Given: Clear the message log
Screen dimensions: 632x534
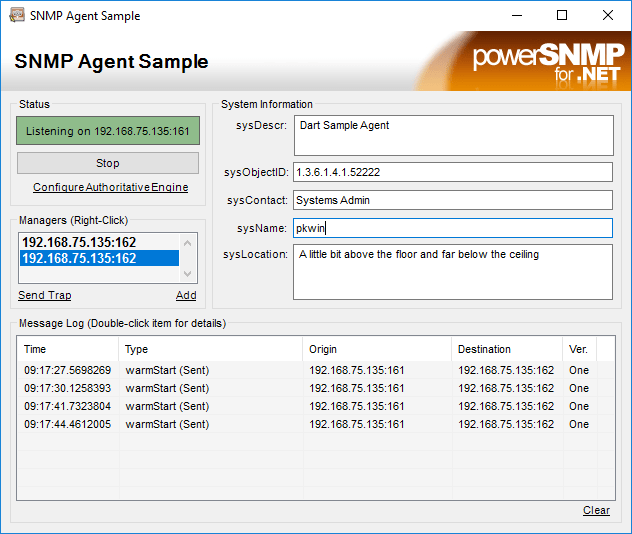Looking at the screenshot, I should pos(596,510).
